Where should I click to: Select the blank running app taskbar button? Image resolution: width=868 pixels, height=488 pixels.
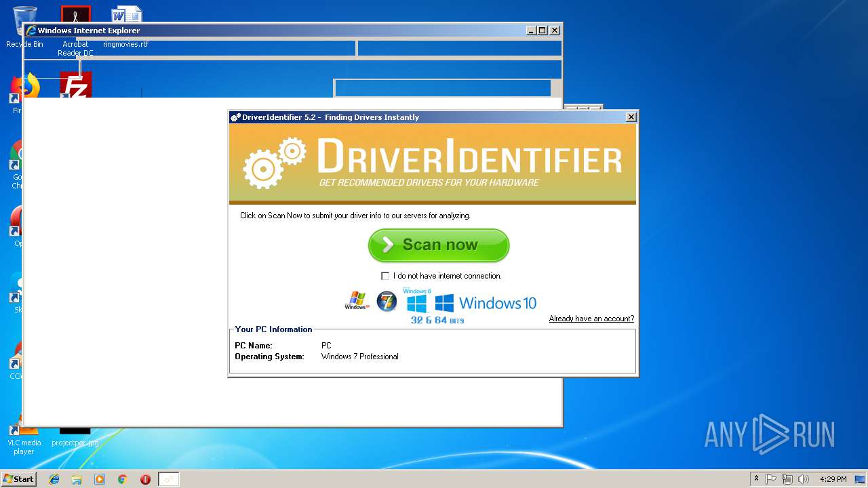[169, 479]
